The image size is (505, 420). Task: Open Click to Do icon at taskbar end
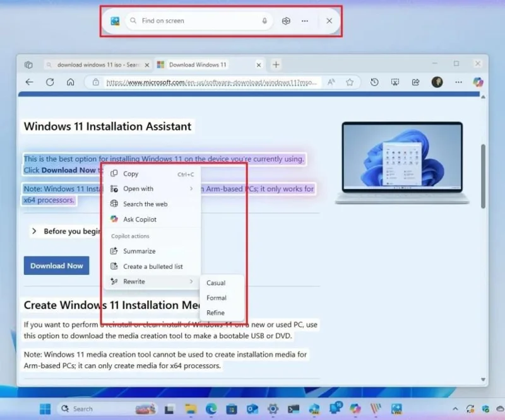396,409
